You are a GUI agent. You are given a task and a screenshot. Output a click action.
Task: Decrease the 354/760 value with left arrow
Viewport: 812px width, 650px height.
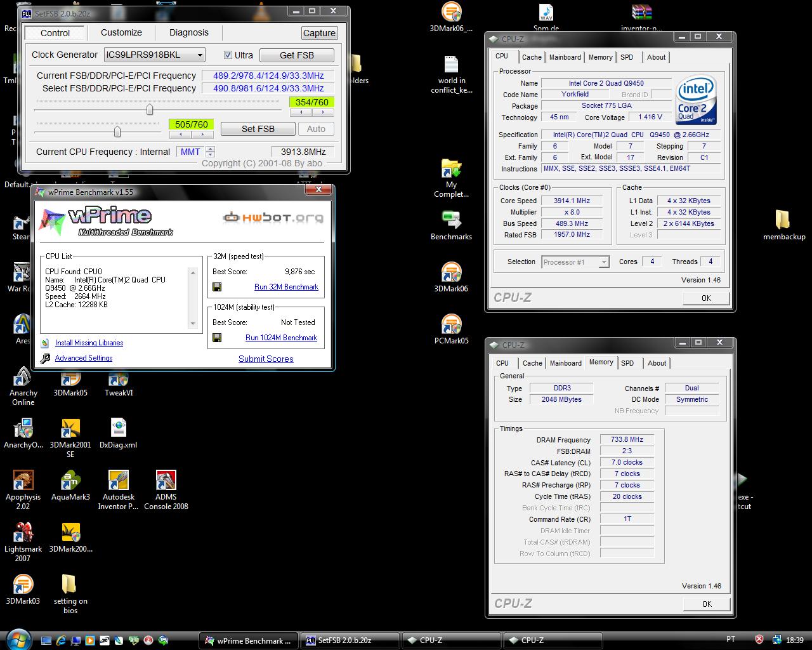point(301,112)
